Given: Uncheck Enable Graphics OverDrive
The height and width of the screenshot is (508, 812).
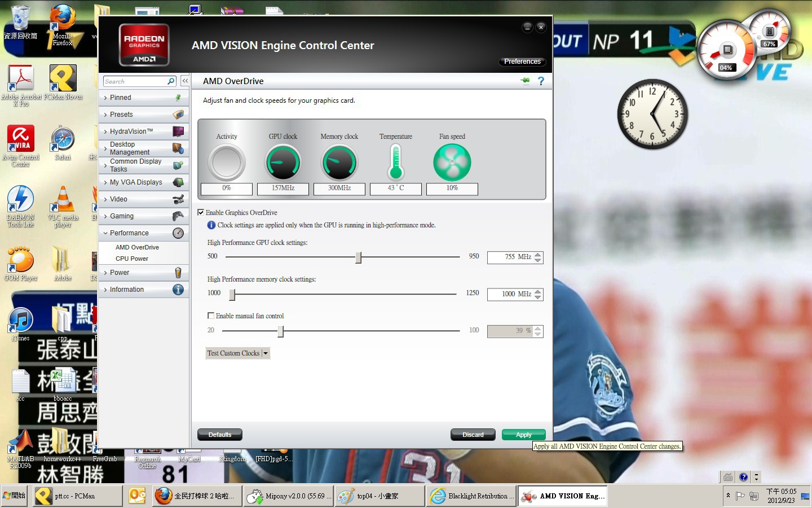Looking at the screenshot, I should click(201, 213).
